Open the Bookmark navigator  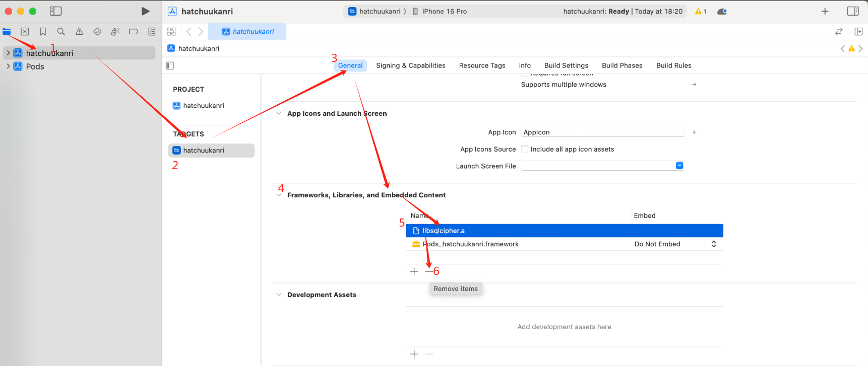43,32
